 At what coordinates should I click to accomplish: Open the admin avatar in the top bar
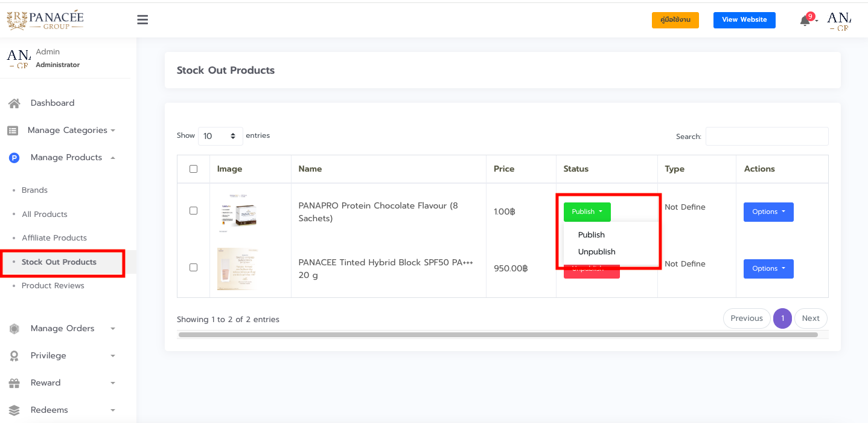coord(838,21)
